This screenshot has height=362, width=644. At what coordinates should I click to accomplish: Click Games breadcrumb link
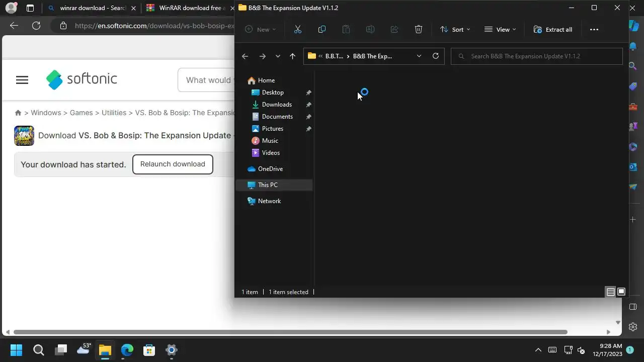81,113
